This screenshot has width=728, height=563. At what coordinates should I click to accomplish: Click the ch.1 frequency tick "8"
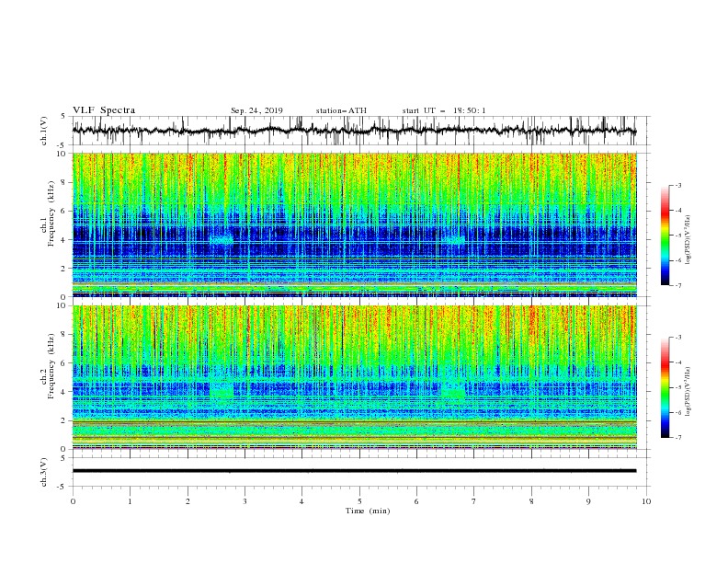63,182
